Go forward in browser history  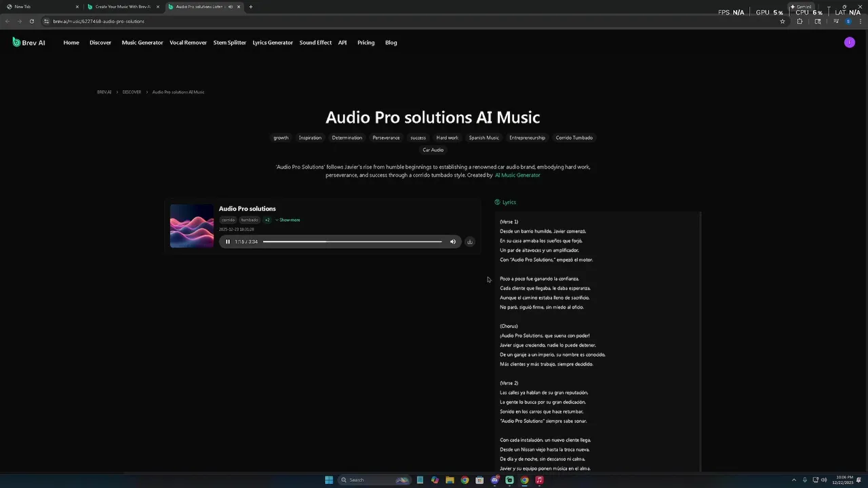point(19,21)
